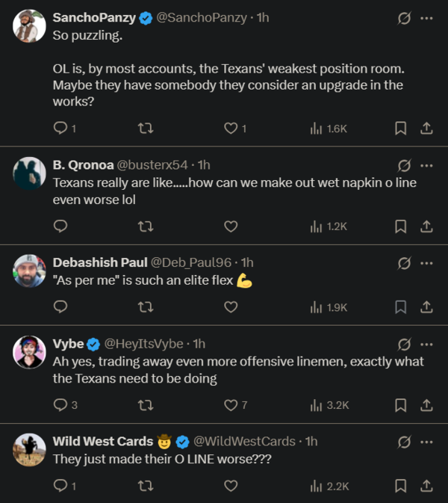Click B. Qronoa's profile picture
Viewport: 448px width, 503px height.
30,173
